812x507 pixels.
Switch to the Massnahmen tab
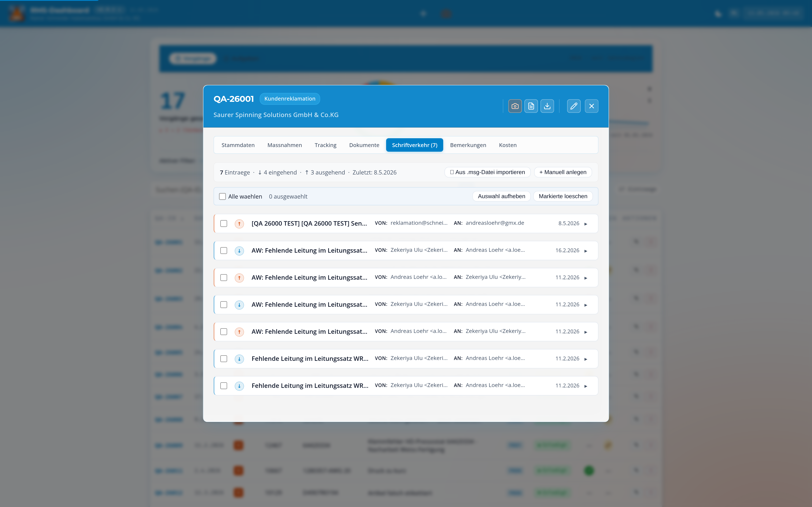click(285, 145)
